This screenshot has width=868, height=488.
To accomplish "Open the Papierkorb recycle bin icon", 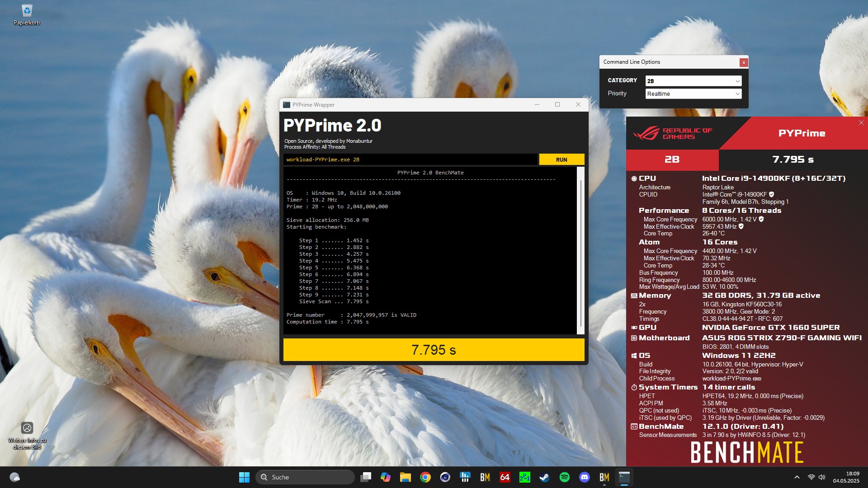I will click(27, 14).
